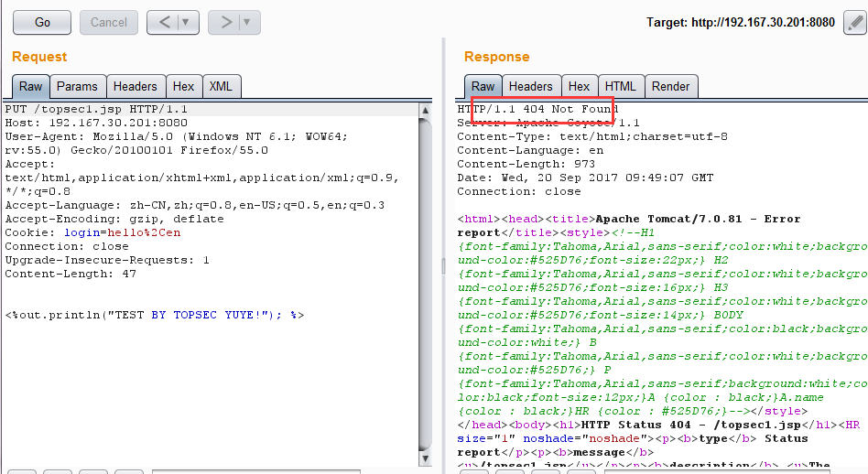Viewport: 868px width, 474px height.
Task: Click the HTTP/1.1 404 Not Found status line
Action: click(x=537, y=109)
